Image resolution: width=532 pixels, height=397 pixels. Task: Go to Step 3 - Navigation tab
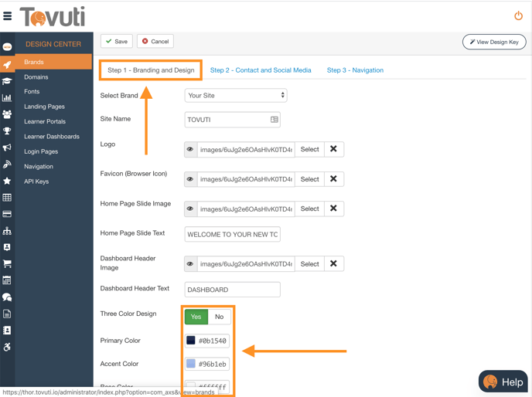(355, 70)
